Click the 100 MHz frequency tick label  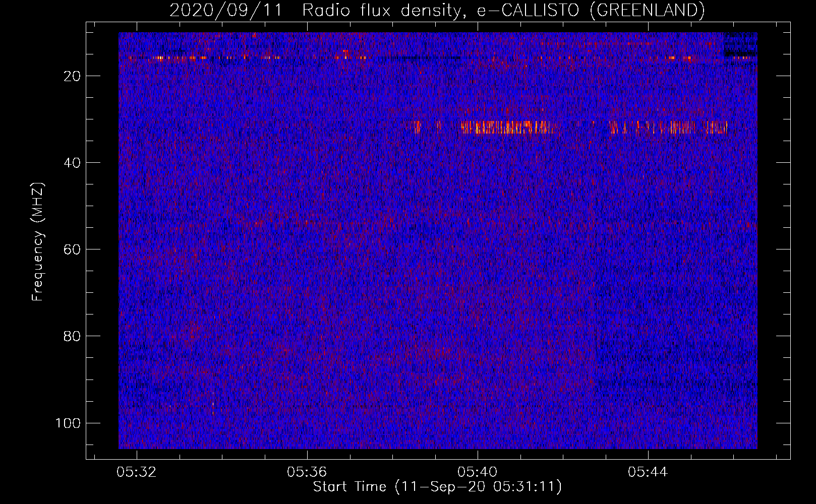point(69,423)
